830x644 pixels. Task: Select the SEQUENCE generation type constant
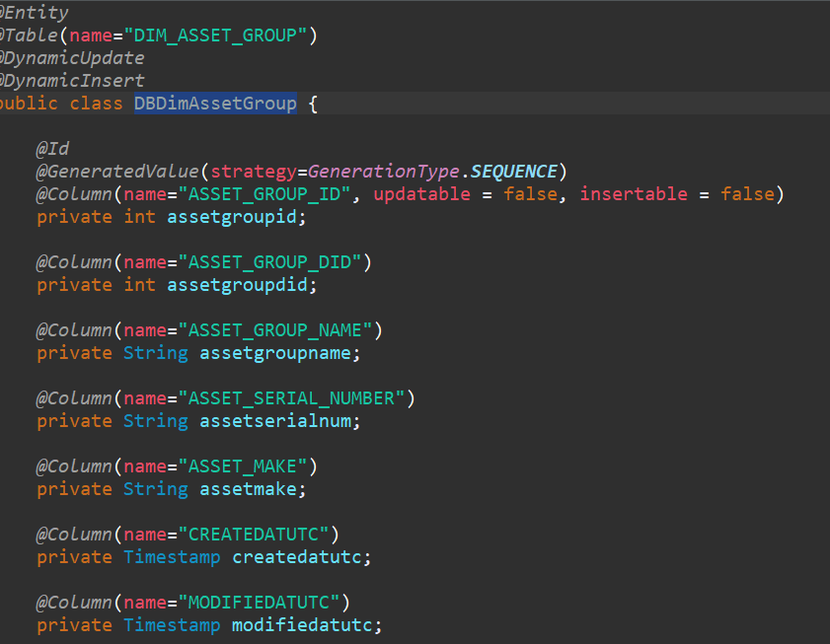tap(514, 172)
